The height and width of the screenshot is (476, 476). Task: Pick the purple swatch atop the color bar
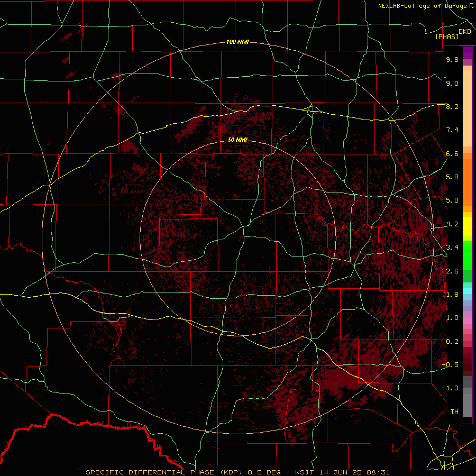coord(467,53)
